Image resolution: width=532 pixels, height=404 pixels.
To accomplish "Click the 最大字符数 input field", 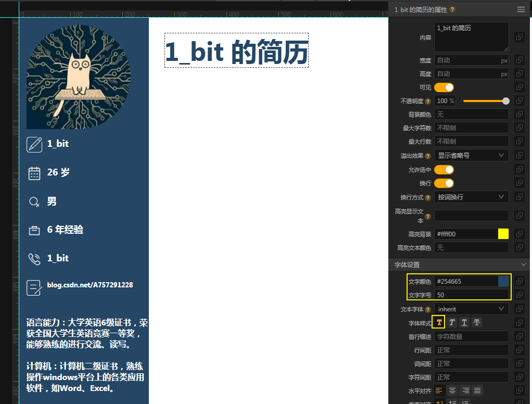I will click(471, 128).
